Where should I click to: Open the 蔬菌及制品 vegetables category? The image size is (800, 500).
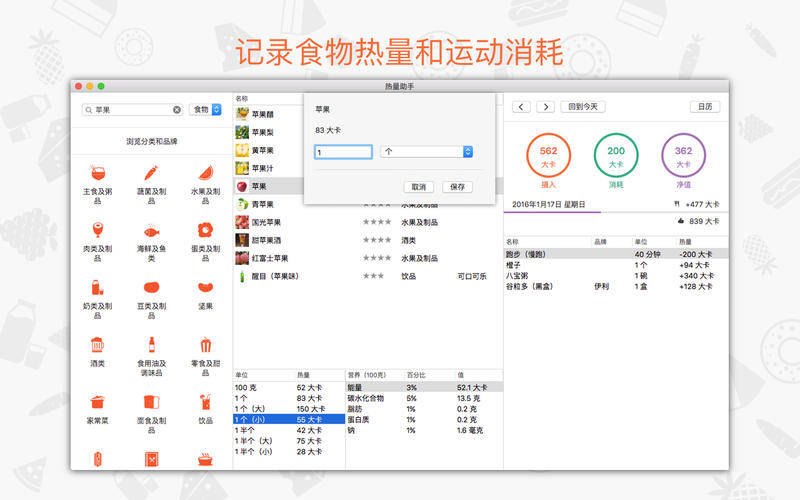point(152,183)
